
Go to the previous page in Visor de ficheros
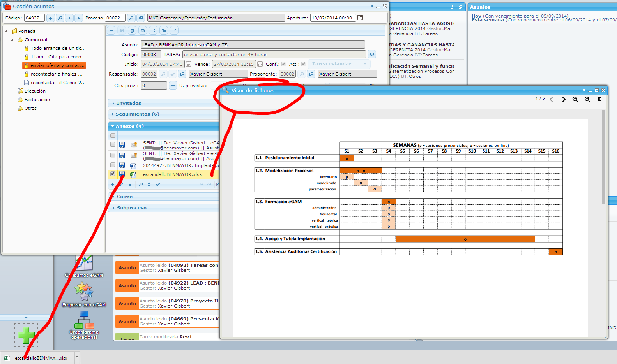(x=552, y=100)
